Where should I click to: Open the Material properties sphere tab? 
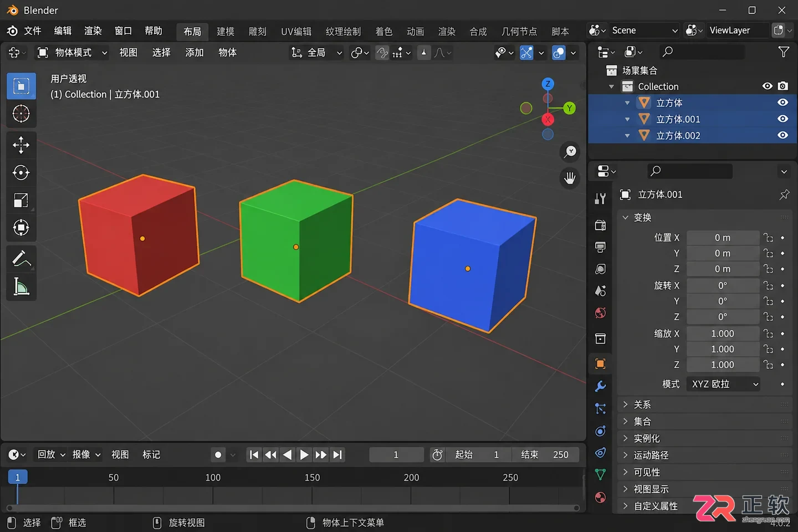point(600,497)
